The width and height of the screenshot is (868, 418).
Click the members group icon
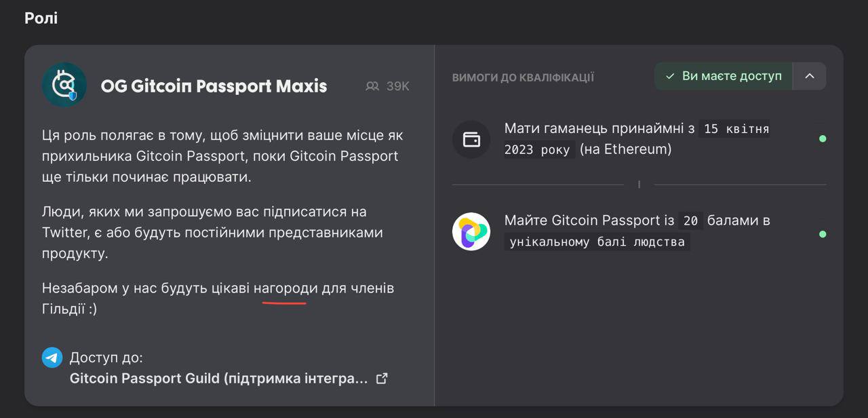click(x=372, y=86)
